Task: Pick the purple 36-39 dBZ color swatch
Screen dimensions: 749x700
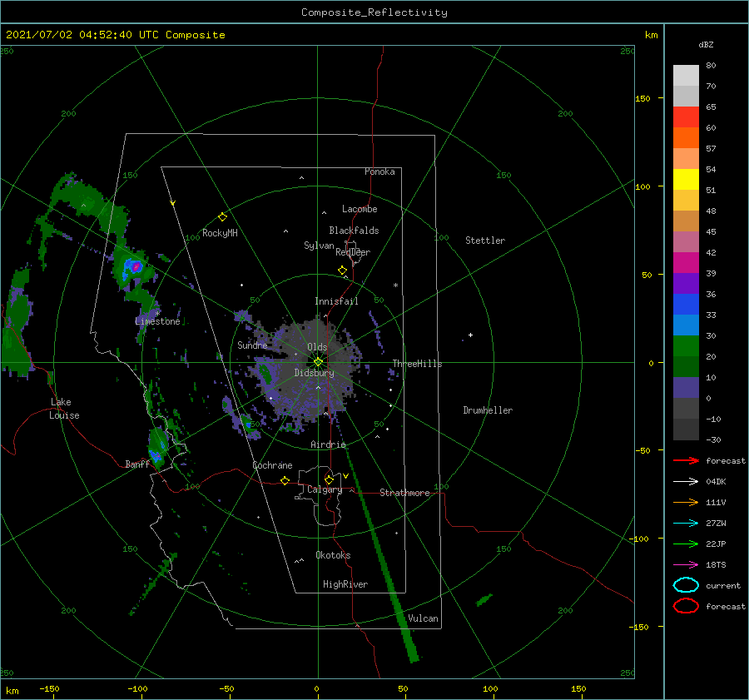Action: (686, 284)
